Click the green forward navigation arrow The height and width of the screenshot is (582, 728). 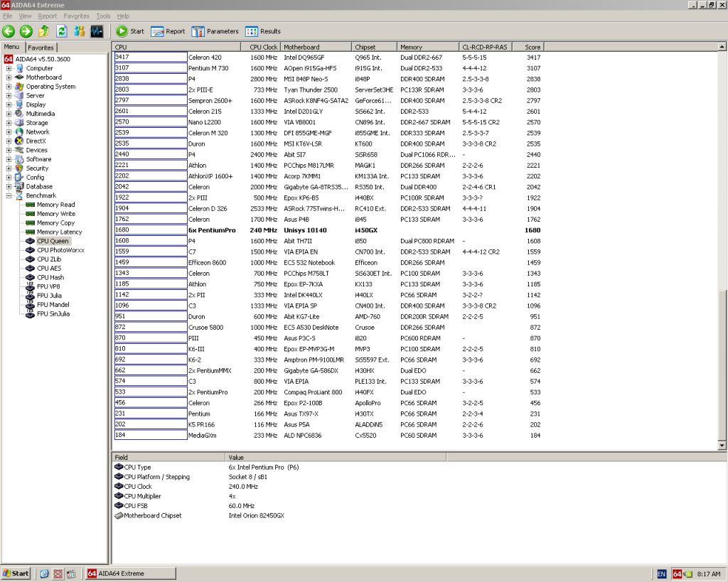click(24, 31)
